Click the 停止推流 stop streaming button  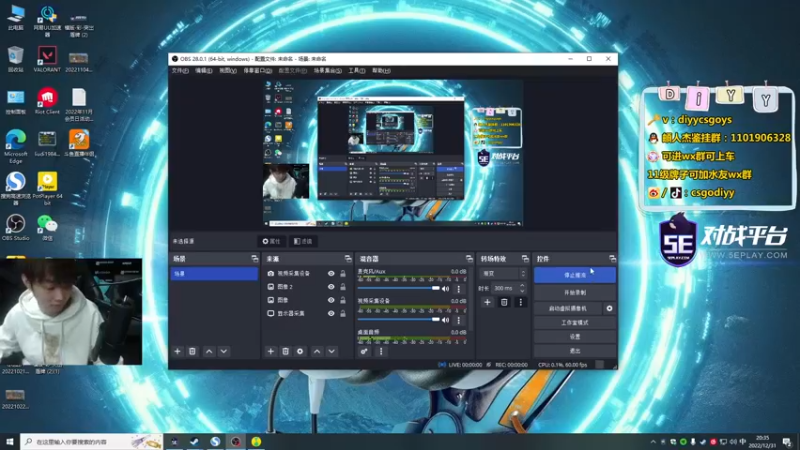575,275
